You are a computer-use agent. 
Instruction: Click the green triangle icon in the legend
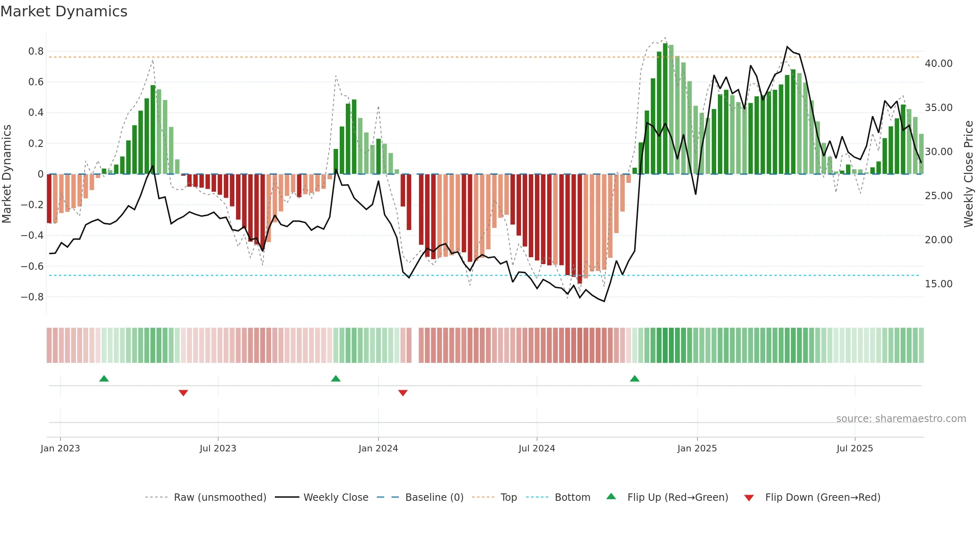tap(611, 496)
